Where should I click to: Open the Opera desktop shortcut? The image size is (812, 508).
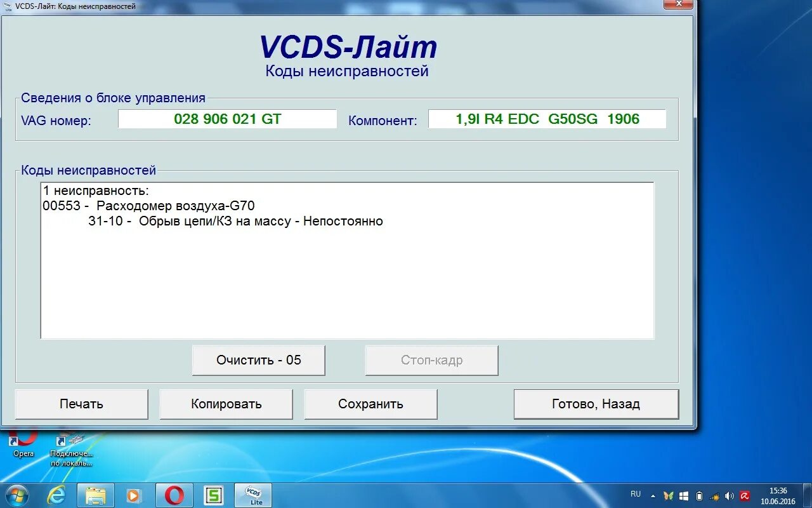(x=23, y=443)
